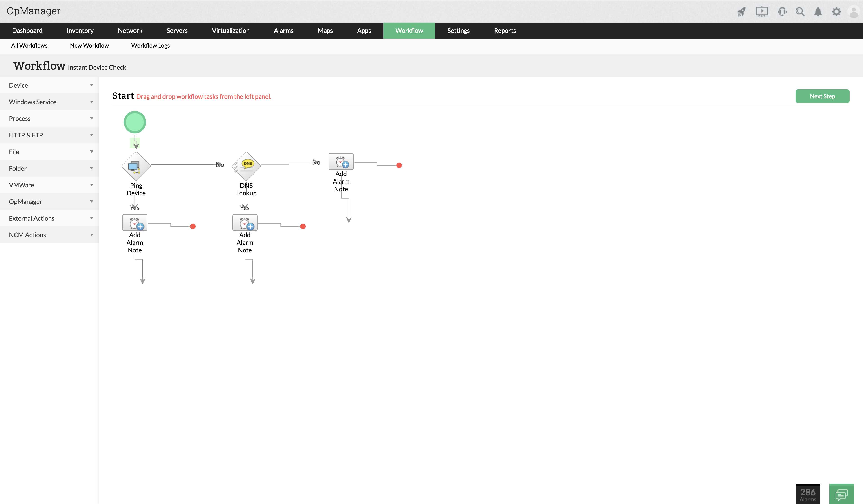Screen dimensions: 863x504
Task: Open the settings gear icon
Action: [836, 11]
